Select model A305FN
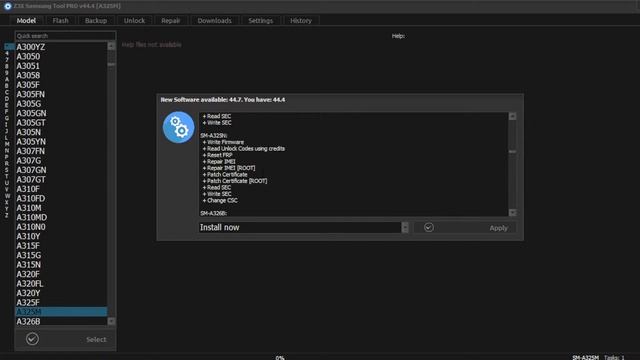Screen dimensions: 640x360 [61, 94]
